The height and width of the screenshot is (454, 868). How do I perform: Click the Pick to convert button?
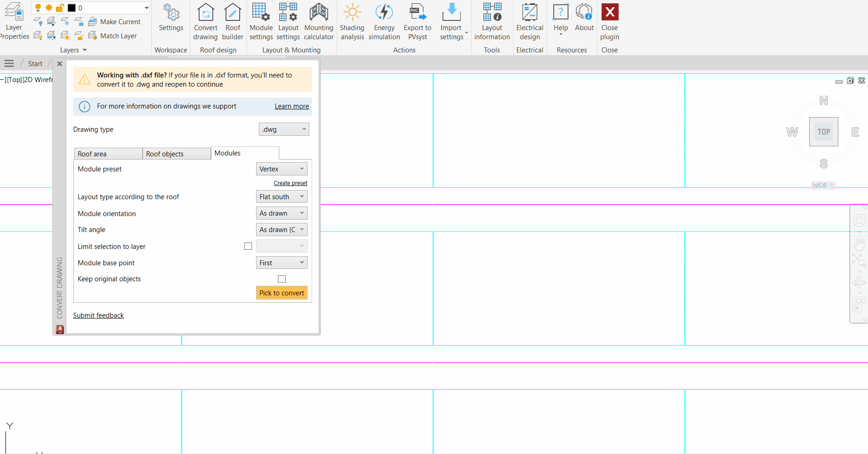[x=282, y=293]
